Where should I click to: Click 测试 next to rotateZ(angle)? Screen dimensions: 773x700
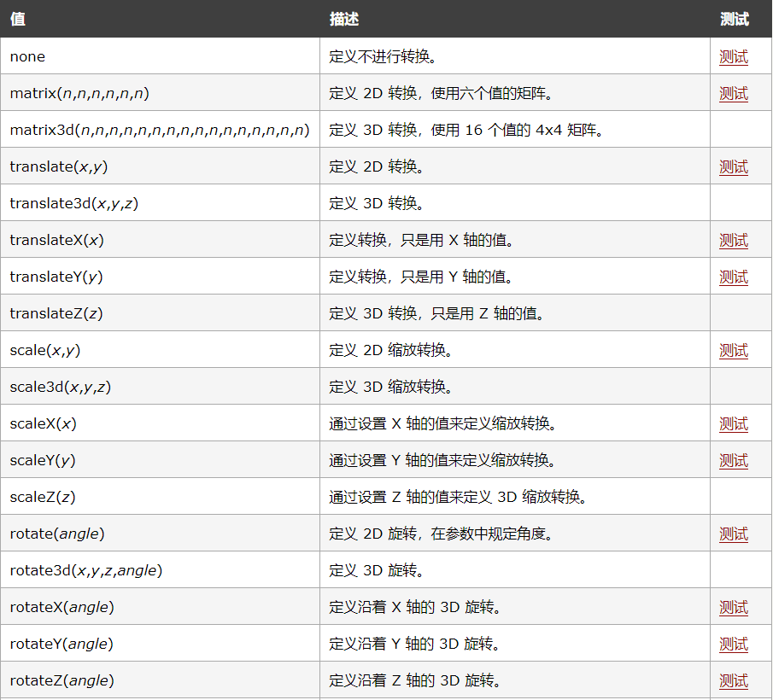(x=733, y=680)
